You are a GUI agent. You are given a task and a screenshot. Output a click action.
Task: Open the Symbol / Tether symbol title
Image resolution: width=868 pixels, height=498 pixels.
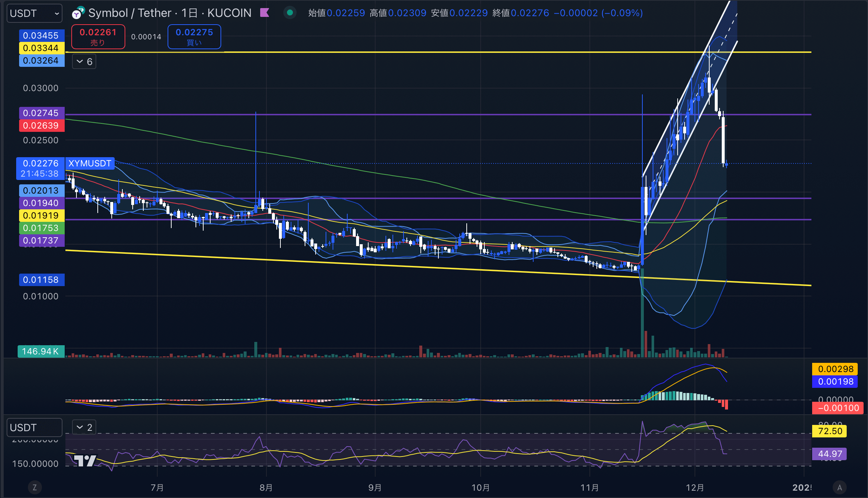tap(170, 13)
